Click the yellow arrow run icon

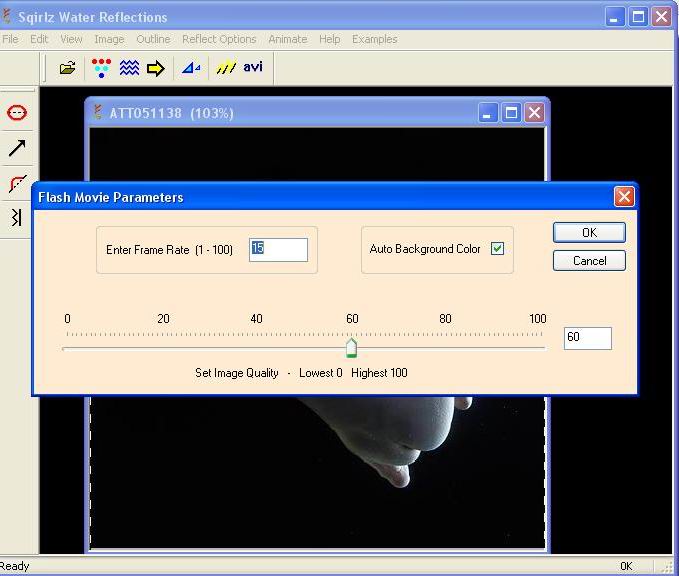tap(155, 68)
